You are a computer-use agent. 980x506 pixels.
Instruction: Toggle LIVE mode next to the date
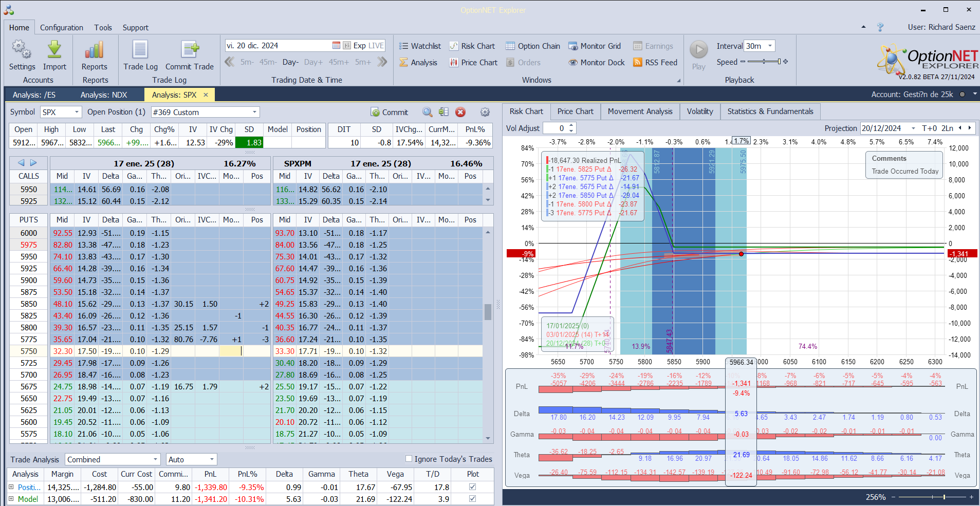click(x=376, y=46)
